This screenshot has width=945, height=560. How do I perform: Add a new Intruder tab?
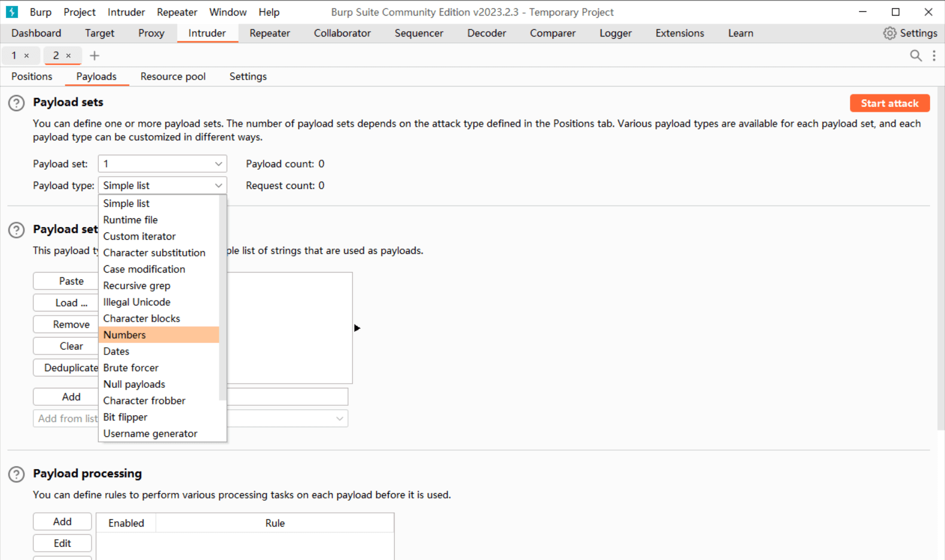tap(94, 56)
